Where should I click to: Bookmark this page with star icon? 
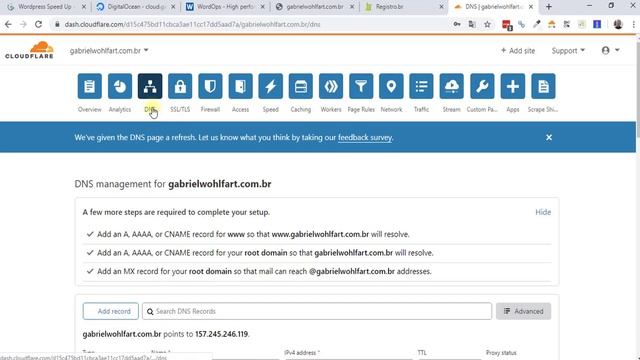(487, 24)
